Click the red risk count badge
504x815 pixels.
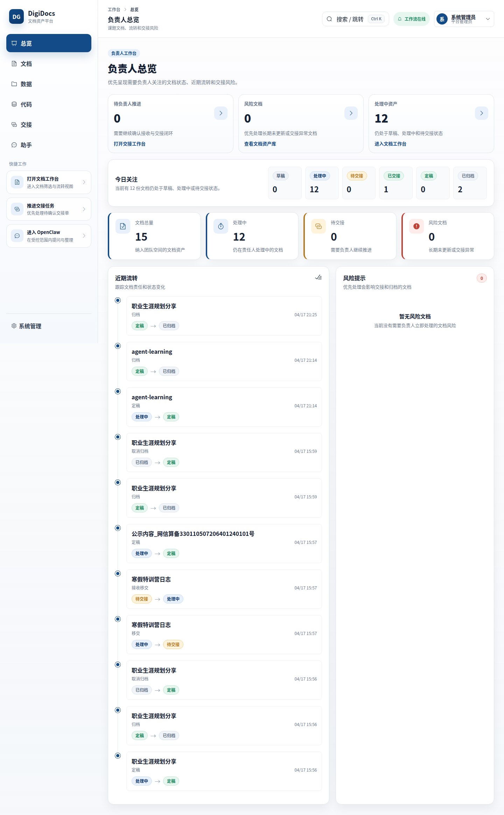[482, 278]
